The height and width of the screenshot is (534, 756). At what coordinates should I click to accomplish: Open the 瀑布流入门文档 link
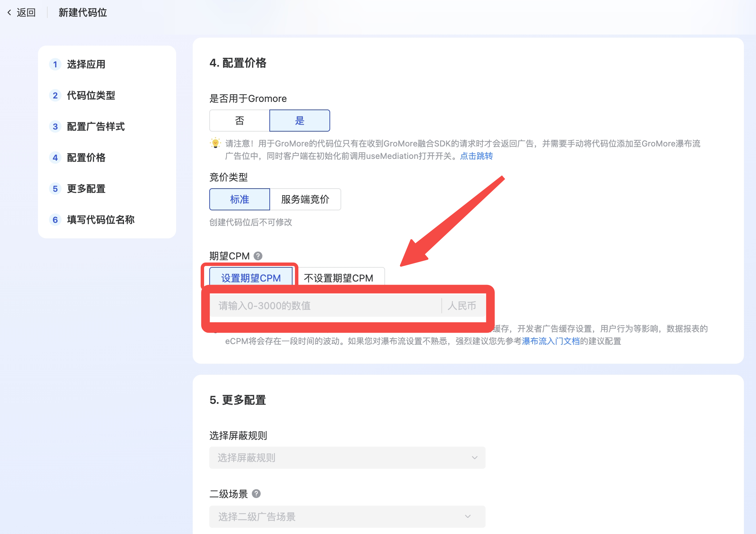click(551, 341)
